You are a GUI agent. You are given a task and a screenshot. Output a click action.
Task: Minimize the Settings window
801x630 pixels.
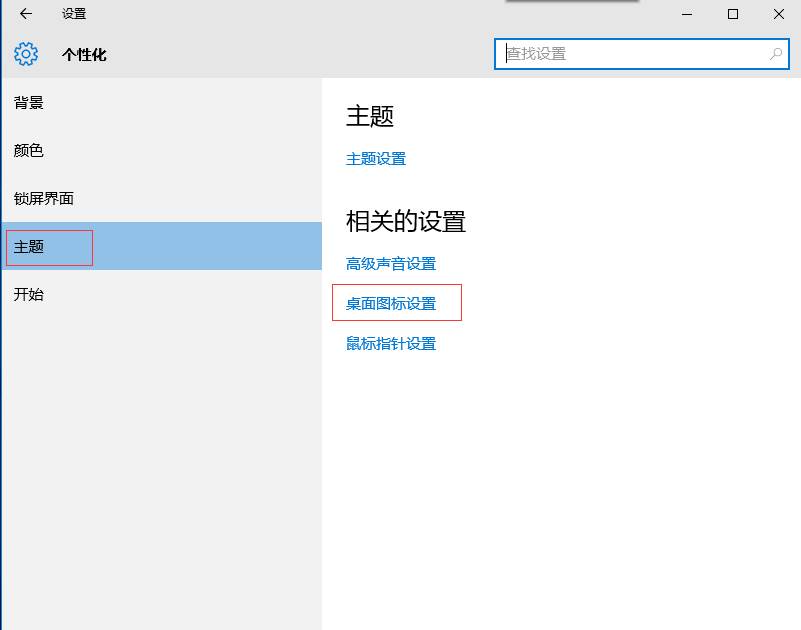tap(687, 15)
